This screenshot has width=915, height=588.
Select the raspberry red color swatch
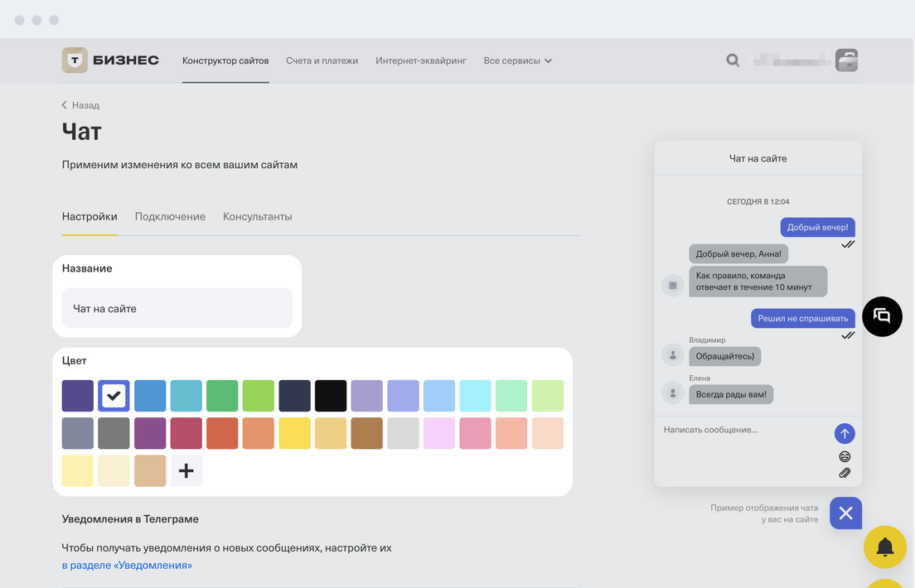coord(186,433)
